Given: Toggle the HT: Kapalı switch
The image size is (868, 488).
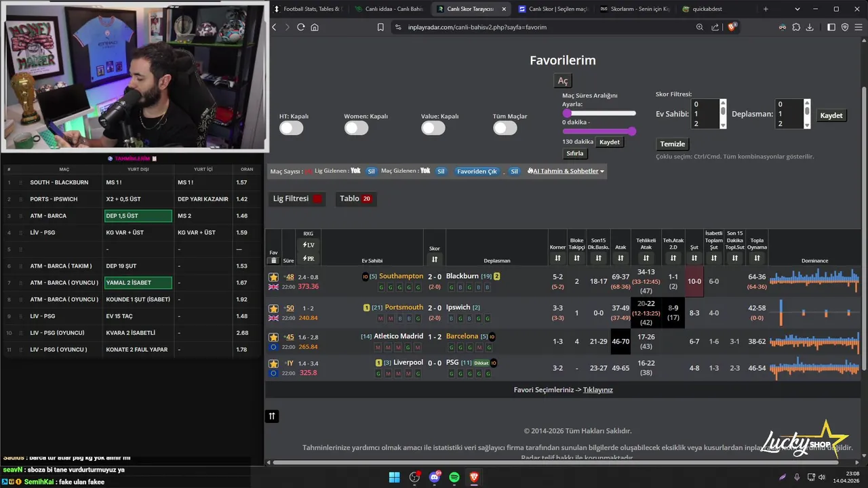Looking at the screenshot, I should point(292,128).
